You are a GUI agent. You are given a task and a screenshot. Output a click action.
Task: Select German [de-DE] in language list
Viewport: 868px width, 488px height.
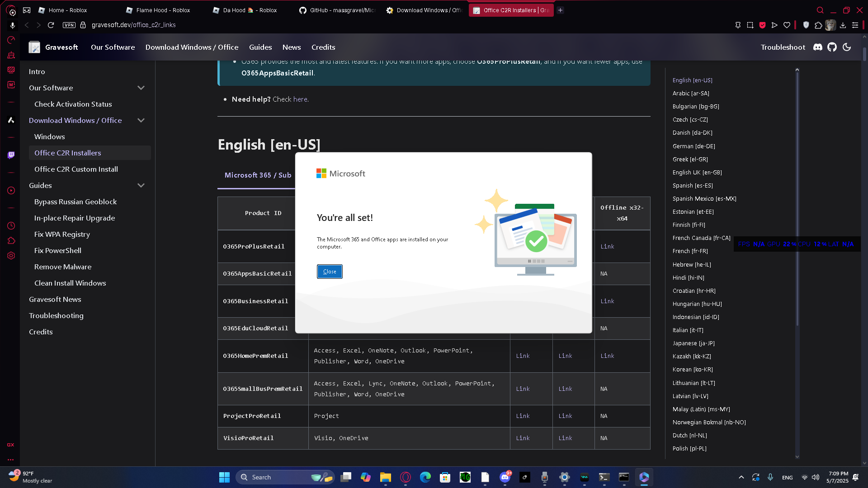(693, 146)
